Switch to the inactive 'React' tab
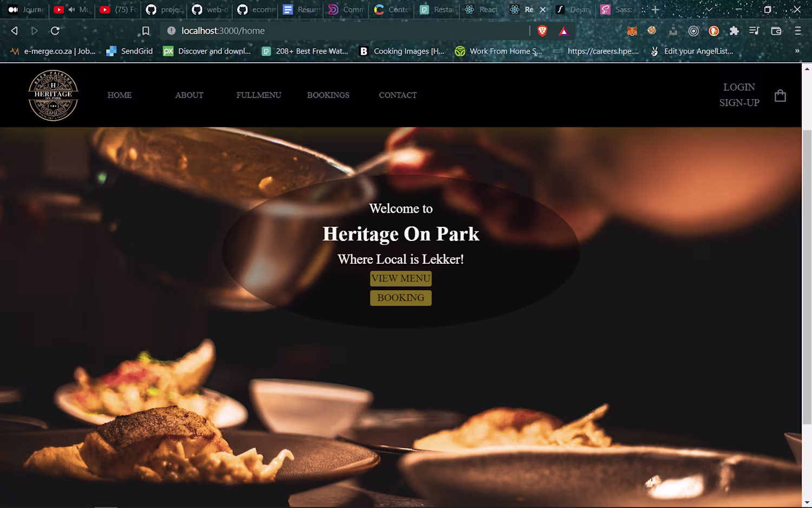This screenshot has width=812, height=508. 483,9
